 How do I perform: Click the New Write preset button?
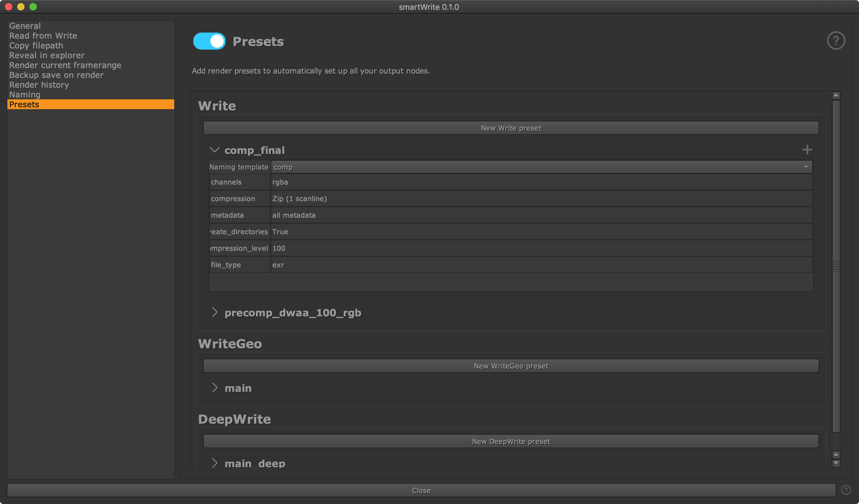coord(510,128)
